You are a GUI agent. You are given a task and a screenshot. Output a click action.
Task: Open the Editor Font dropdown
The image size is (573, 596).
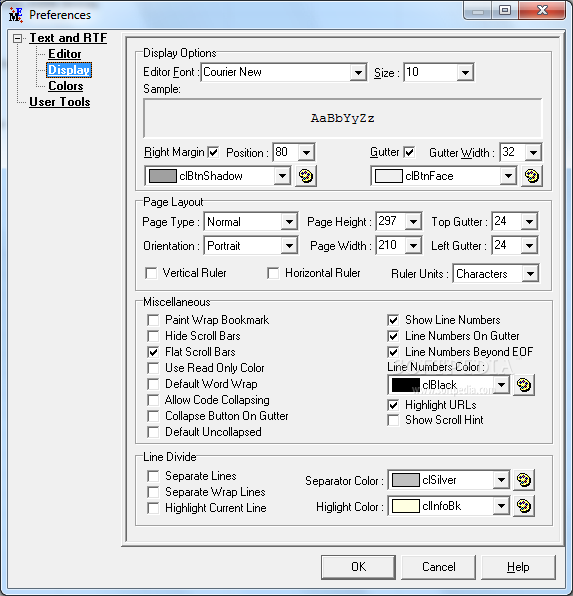[x=358, y=72]
